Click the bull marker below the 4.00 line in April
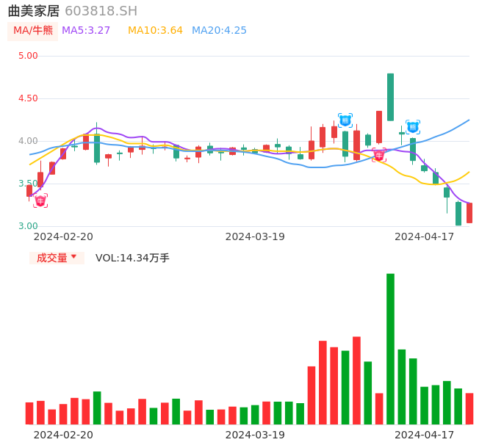Viewport: 504px width, 445px height. coord(379,155)
